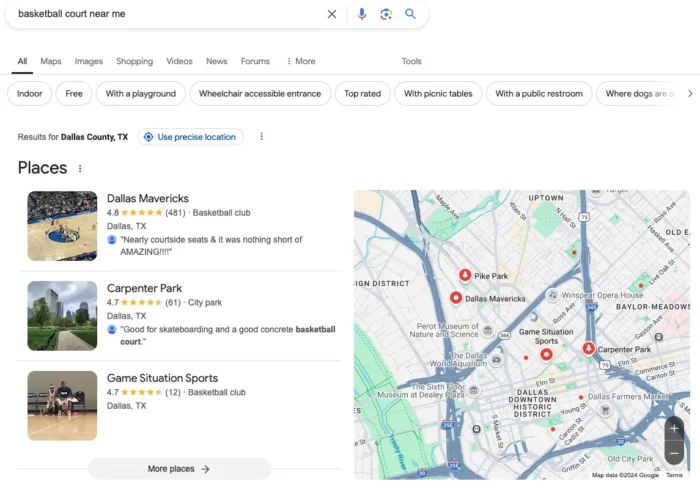Click the Good for skateboarding review snippet
This screenshot has width=700, height=490.
(228, 336)
